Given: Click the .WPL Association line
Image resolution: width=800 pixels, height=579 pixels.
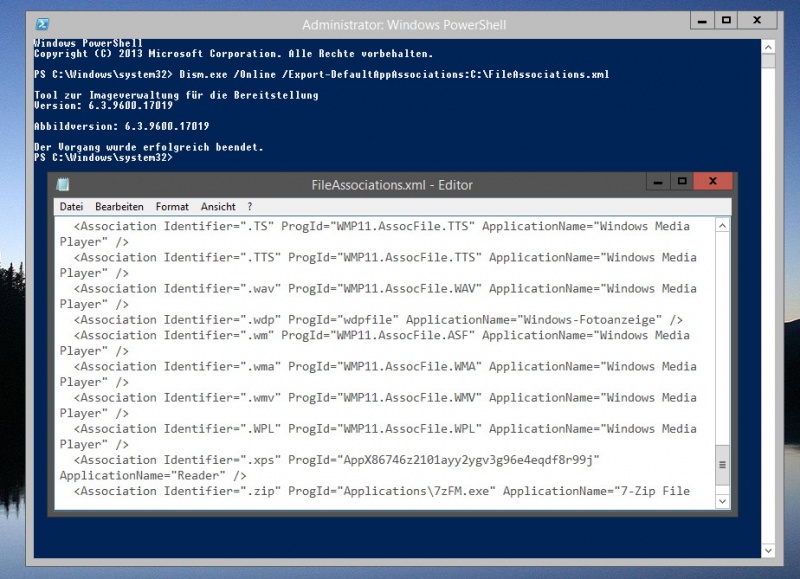Looking at the screenshot, I should point(385,429).
